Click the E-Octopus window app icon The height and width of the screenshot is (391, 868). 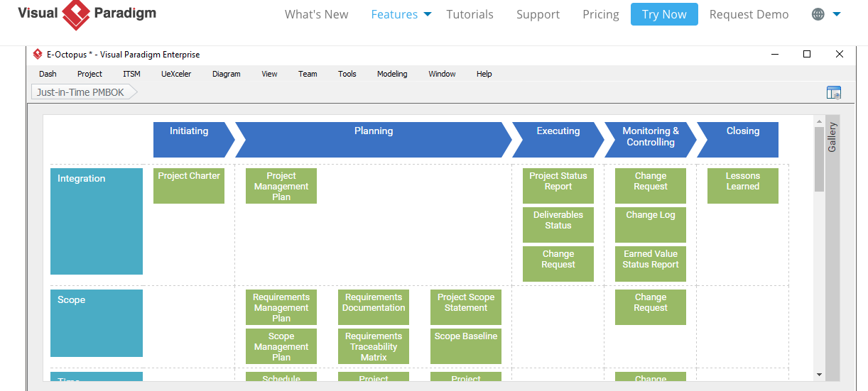38,54
